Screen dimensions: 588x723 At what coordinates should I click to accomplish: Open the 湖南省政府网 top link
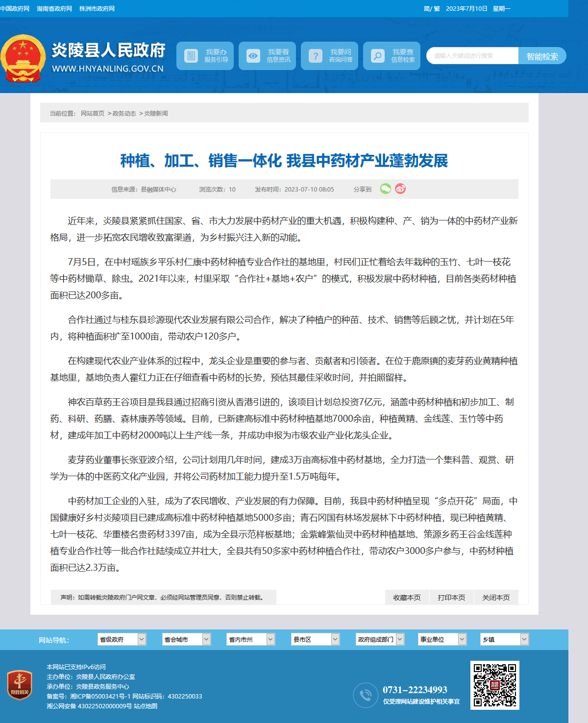[54, 9]
